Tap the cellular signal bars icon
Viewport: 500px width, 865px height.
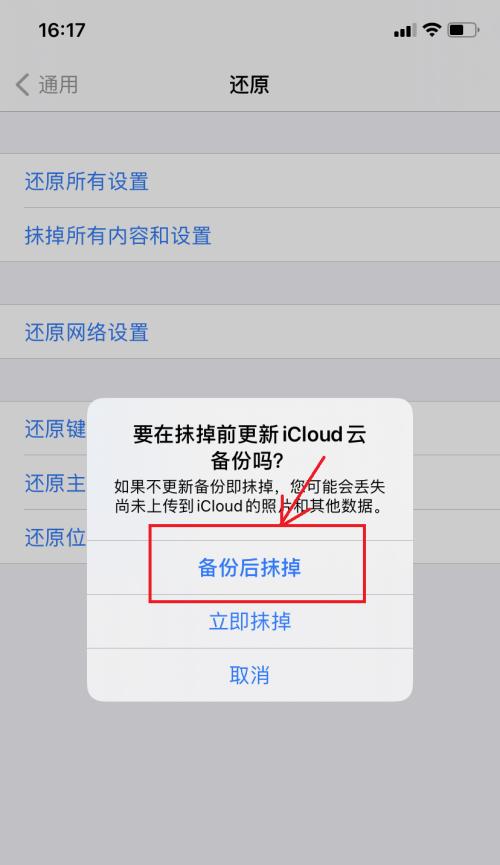point(405,30)
